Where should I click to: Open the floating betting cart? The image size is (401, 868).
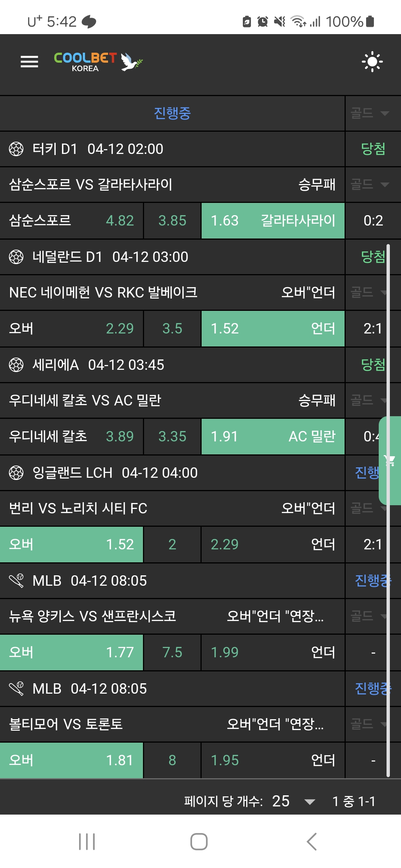click(x=390, y=460)
